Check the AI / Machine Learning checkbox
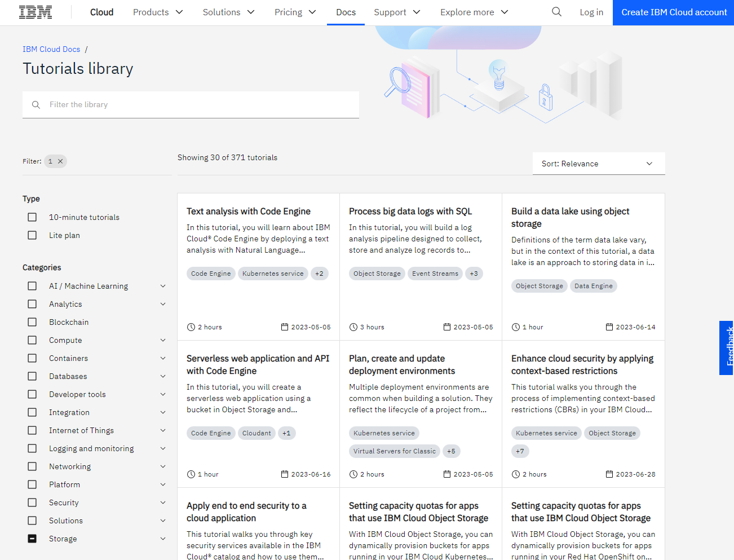734x560 pixels. (x=32, y=286)
